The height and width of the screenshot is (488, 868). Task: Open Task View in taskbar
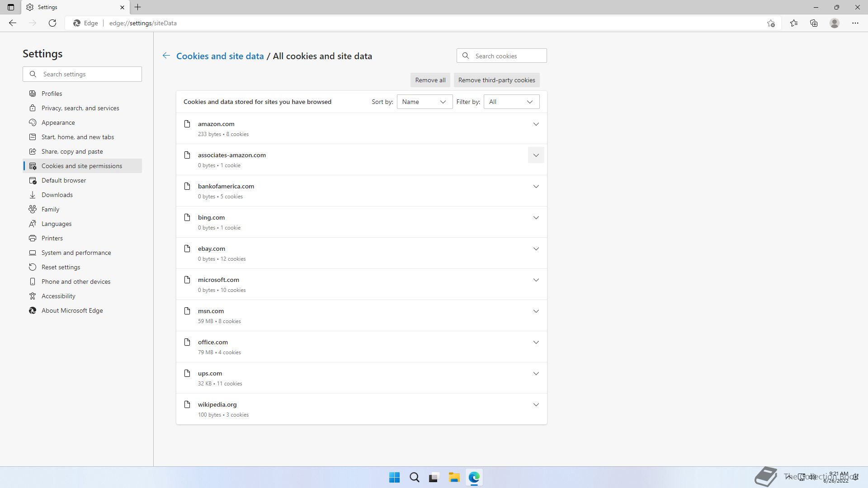[434, 477]
